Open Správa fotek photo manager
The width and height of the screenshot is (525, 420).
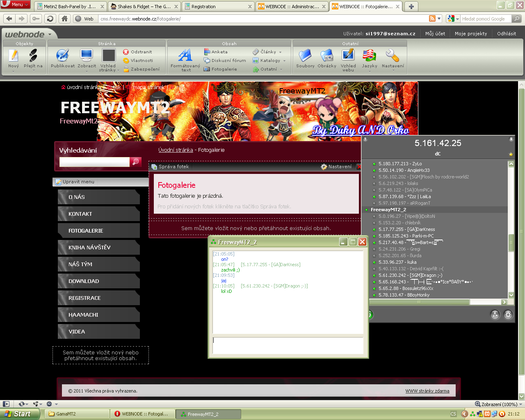pos(170,167)
